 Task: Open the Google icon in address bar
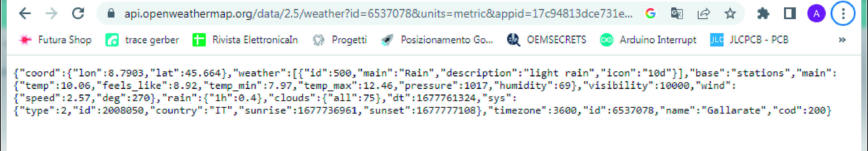650,14
